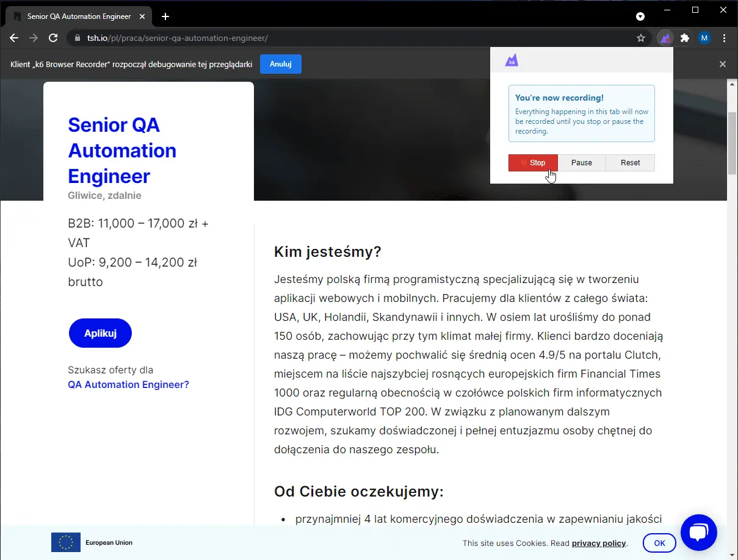Pause the k6 recording

(x=581, y=163)
